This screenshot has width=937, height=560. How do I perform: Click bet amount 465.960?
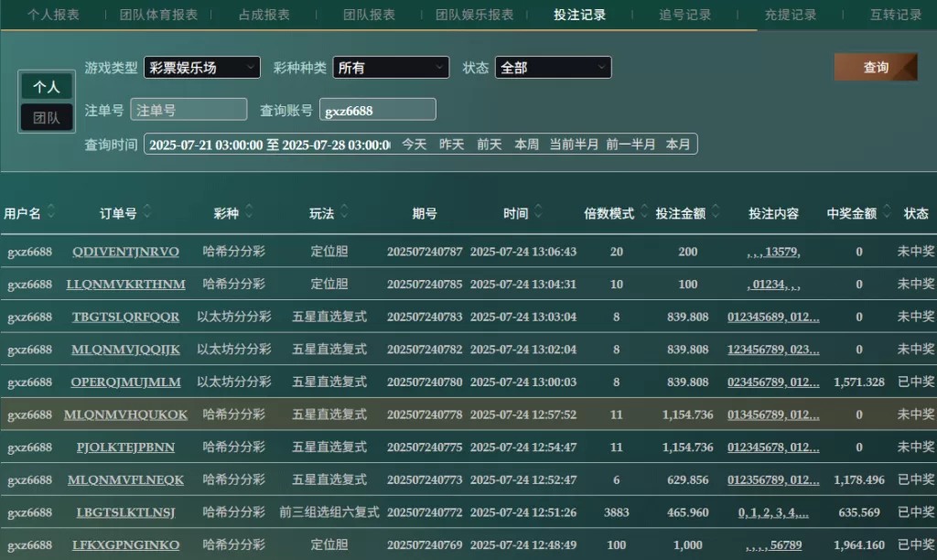pyautogui.click(x=688, y=512)
